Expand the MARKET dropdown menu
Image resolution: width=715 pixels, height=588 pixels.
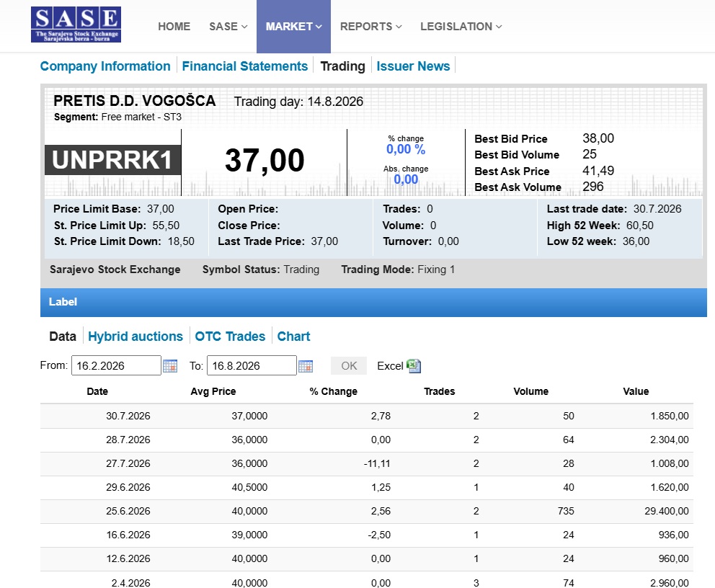pyautogui.click(x=293, y=27)
